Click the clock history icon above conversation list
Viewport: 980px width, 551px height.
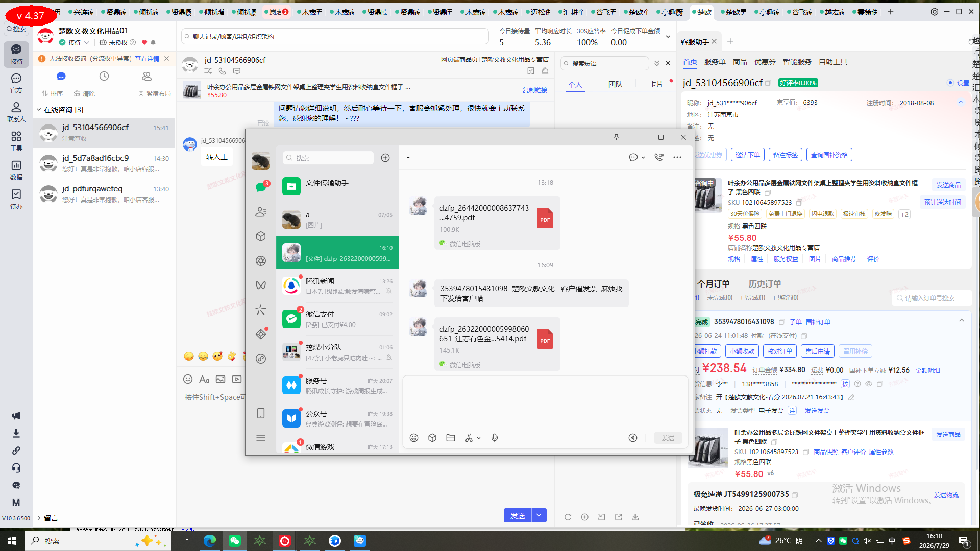click(x=104, y=76)
